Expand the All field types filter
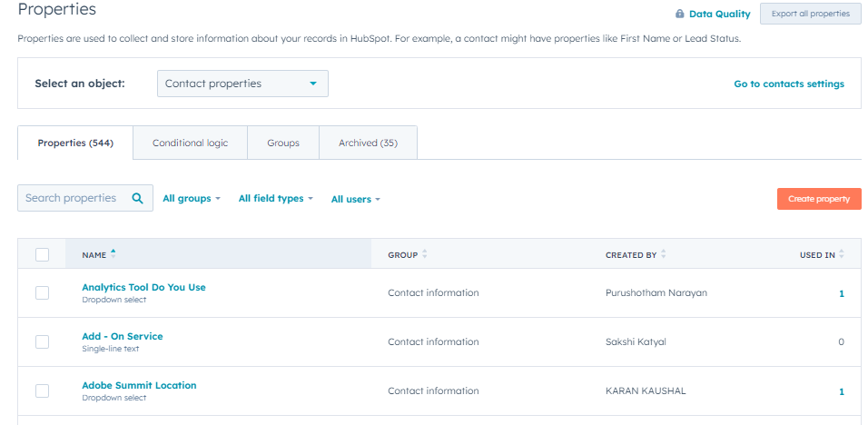 point(275,198)
